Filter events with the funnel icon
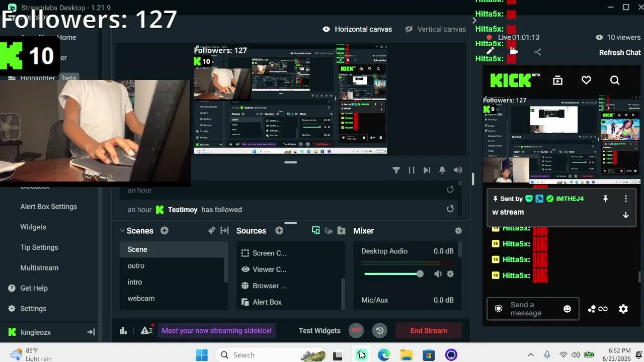This screenshot has height=362, width=644. pyautogui.click(x=396, y=170)
